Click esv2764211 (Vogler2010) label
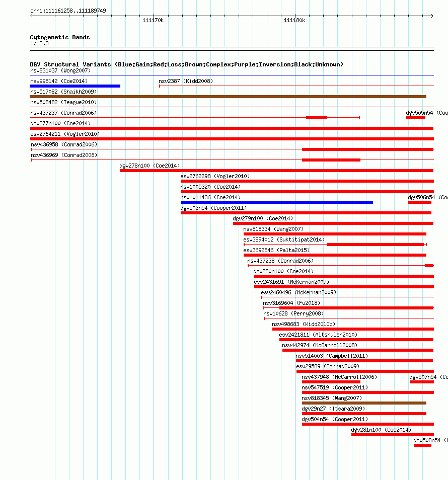 pyautogui.click(x=64, y=134)
